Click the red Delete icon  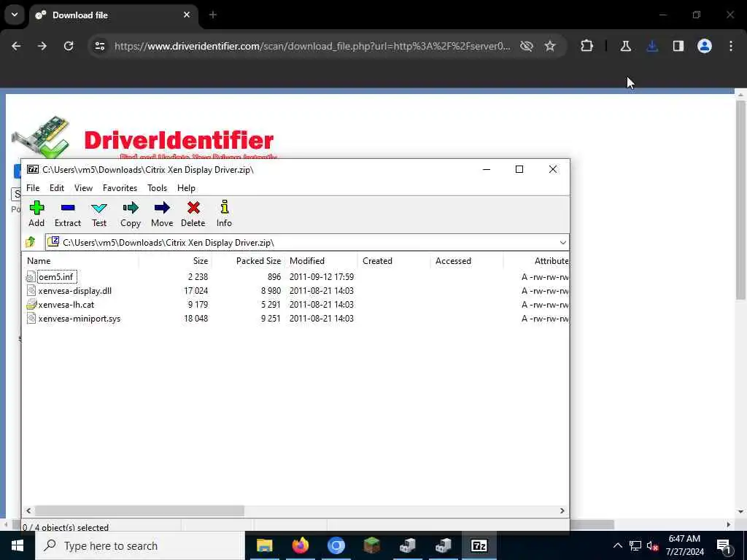[x=193, y=208]
